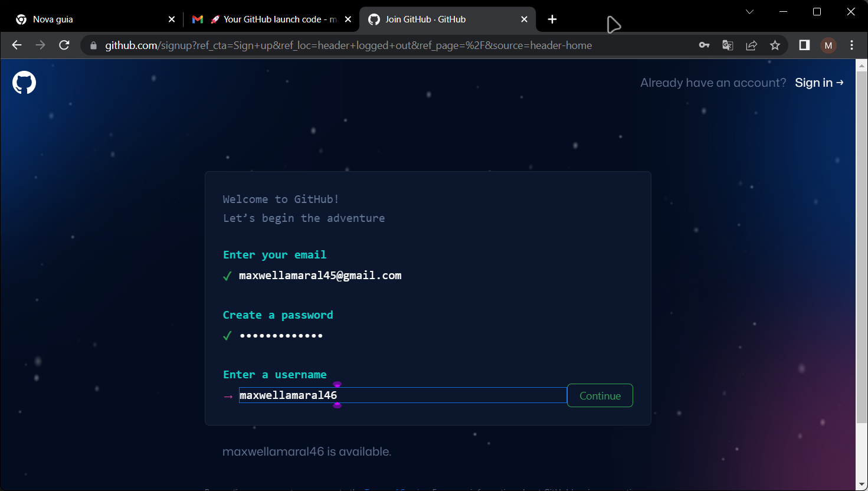Switch to Nova guia tab
The width and height of the screenshot is (868, 491).
94,19
